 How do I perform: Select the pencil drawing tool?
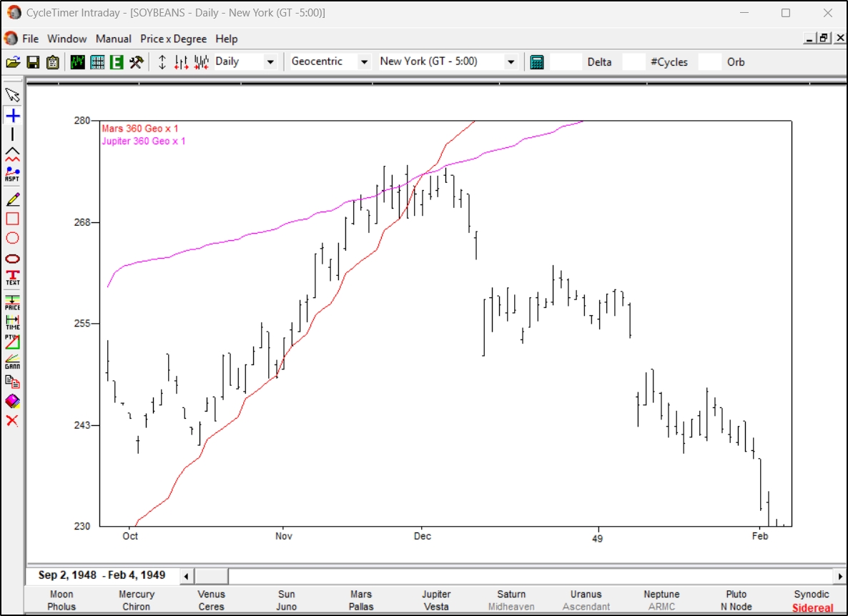point(11,199)
